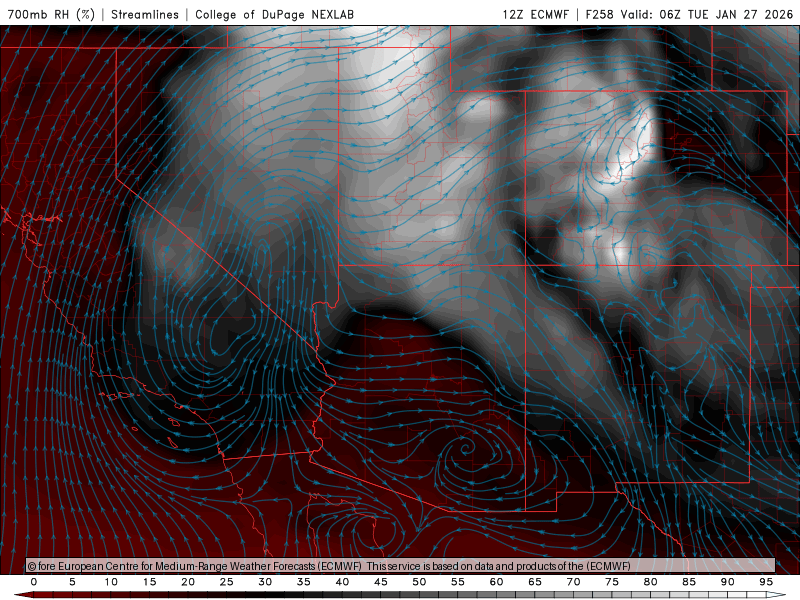The image size is (800, 600).
Task: Click the 30 value on color scale
Action: click(x=265, y=582)
